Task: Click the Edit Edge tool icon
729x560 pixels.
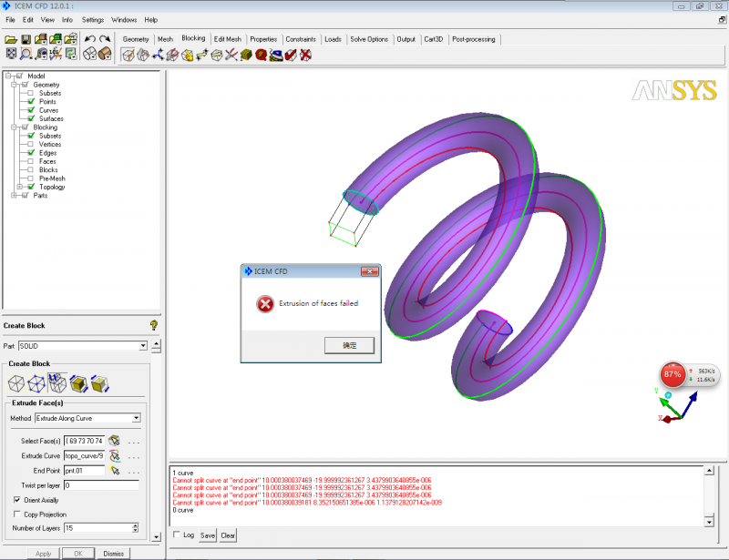Action: [x=231, y=56]
